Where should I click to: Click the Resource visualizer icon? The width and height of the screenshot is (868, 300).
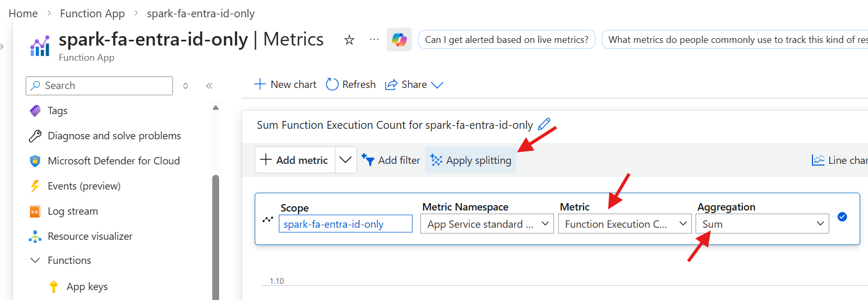click(x=35, y=237)
